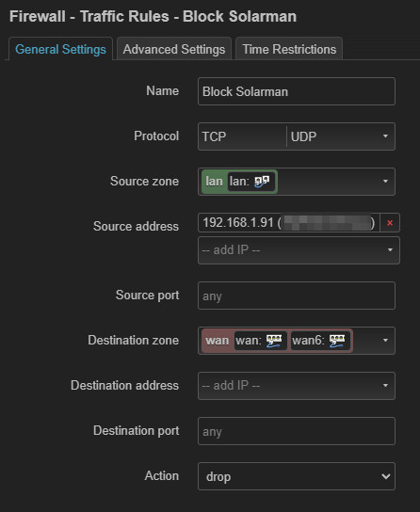Click the lan network interface icon

(262, 182)
